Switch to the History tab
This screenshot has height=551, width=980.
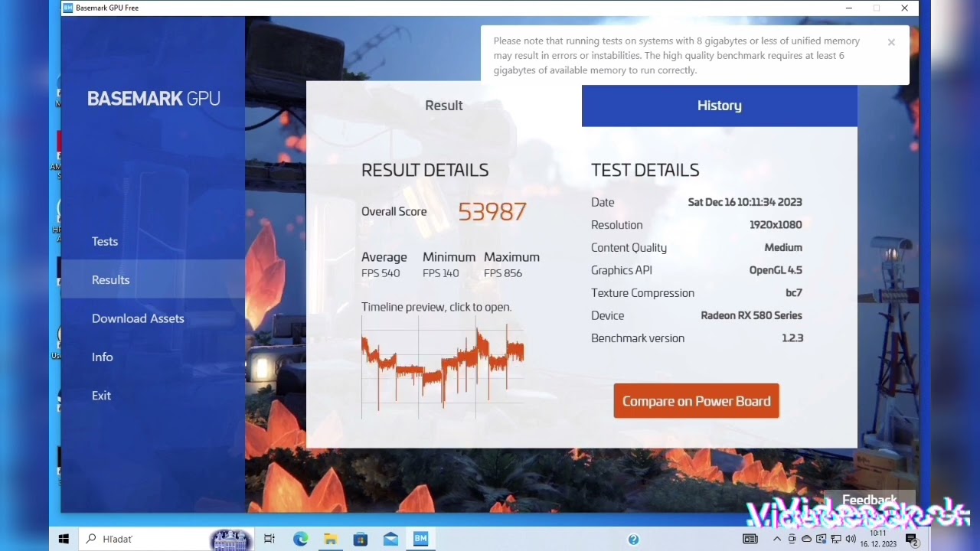click(720, 106)
